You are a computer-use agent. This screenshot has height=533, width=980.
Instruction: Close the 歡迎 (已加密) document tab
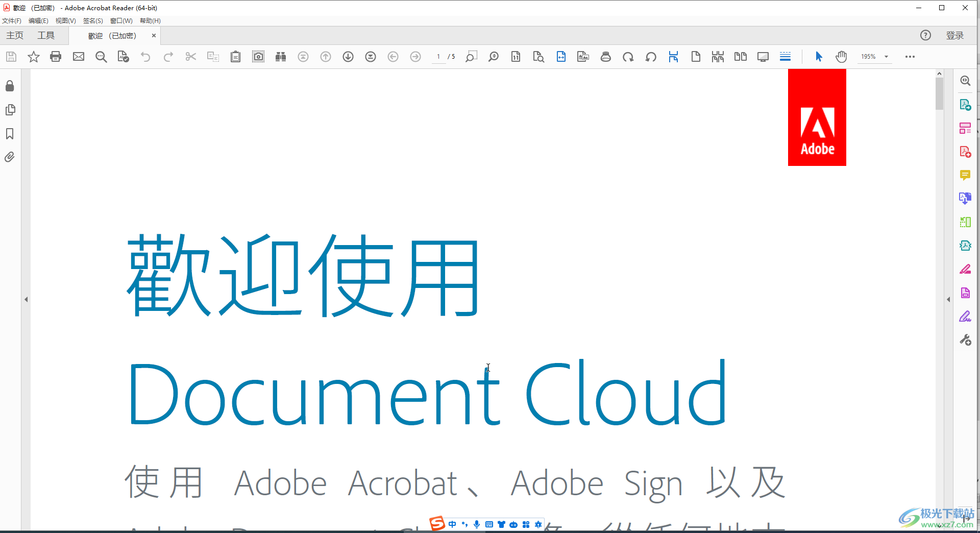(x=154, y=36)
